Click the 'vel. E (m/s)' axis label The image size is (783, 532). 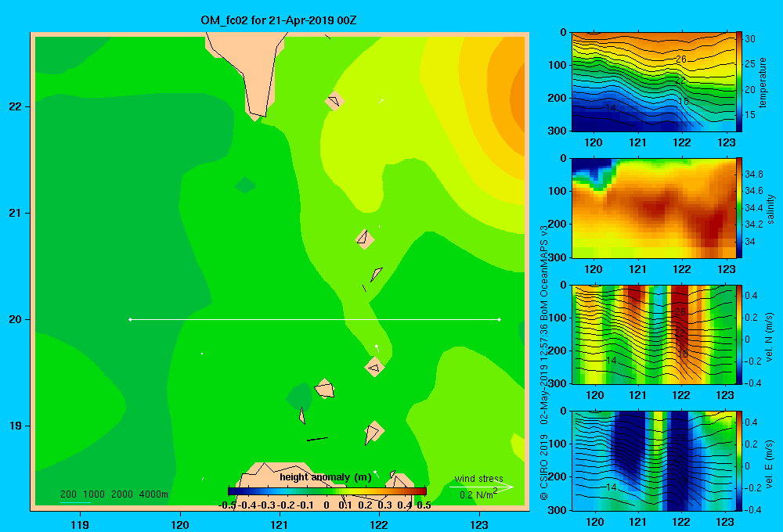[769, 463]
